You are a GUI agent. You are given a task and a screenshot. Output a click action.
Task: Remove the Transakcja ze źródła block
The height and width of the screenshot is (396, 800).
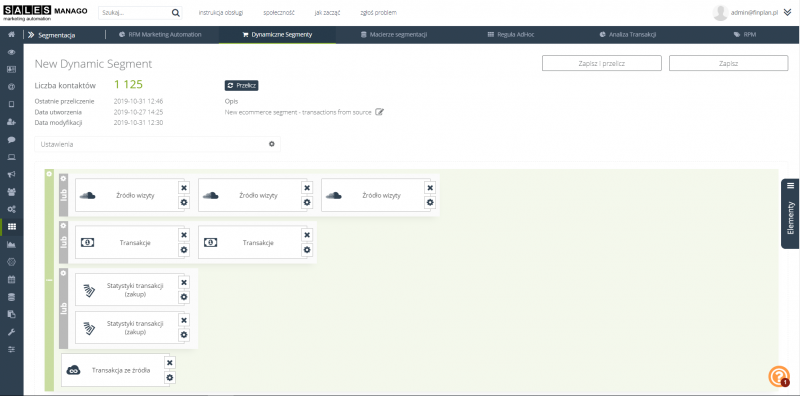[170, 363]
